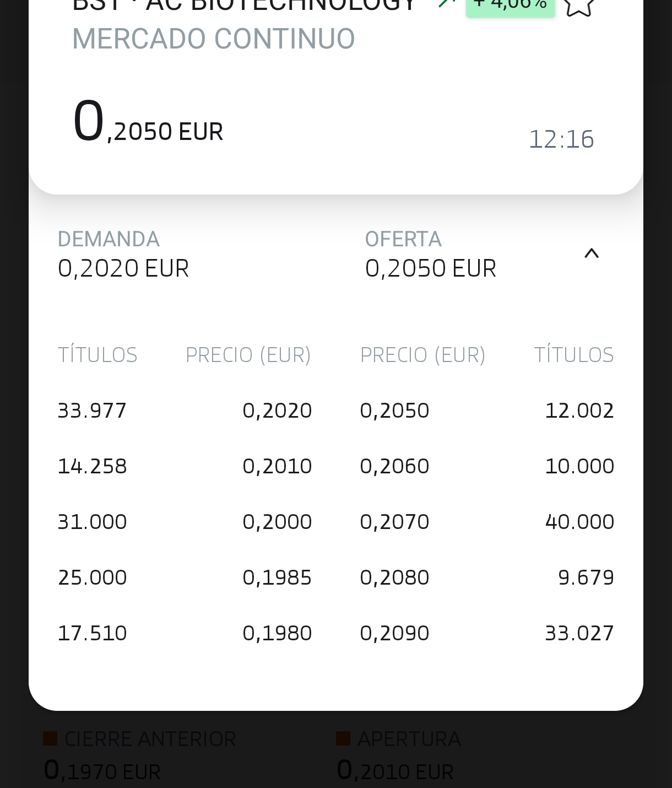Screen dimensions: 672x788
Task: Tap the +4,06% change badge
Action: coord(510,7)
